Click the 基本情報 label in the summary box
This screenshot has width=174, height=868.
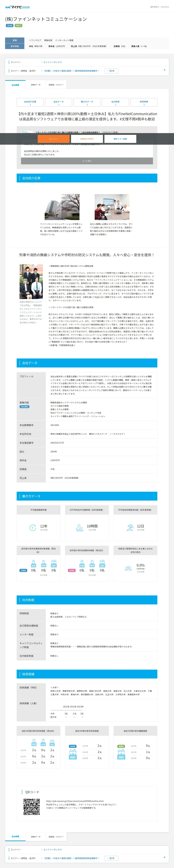(14, 46)
